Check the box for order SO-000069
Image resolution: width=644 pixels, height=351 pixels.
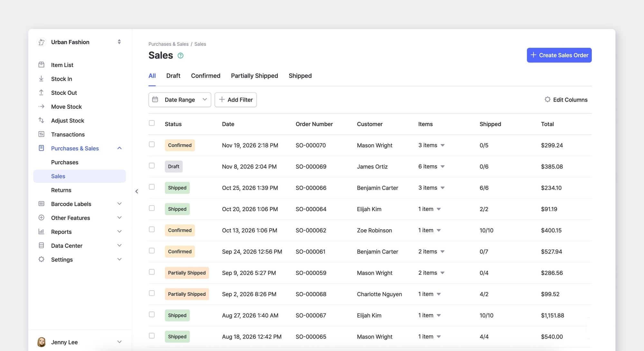152,166
